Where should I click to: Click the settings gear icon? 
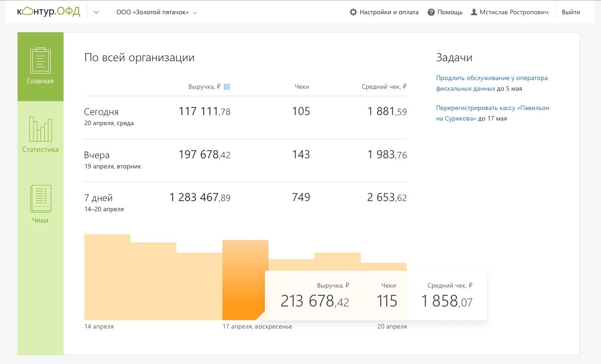353,12
